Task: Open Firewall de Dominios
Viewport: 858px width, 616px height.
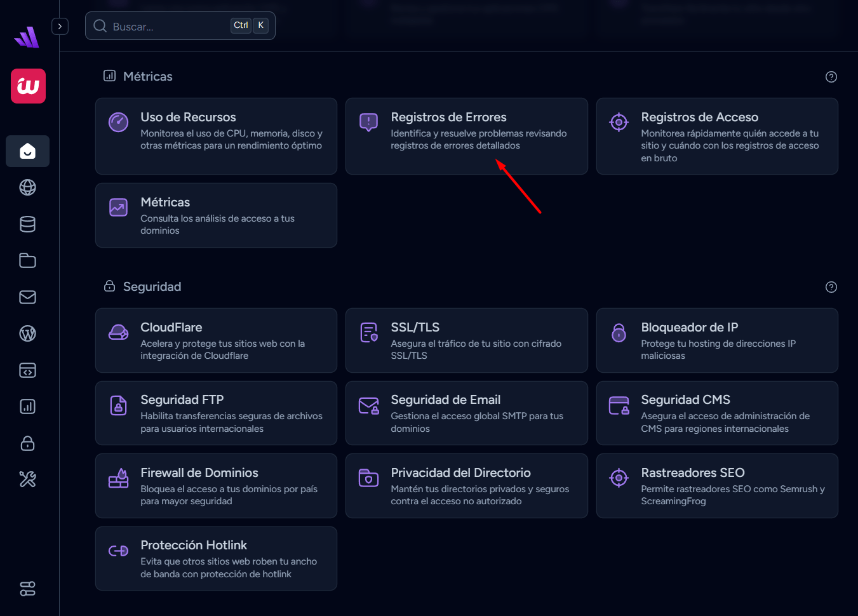Action: point(216,486)
